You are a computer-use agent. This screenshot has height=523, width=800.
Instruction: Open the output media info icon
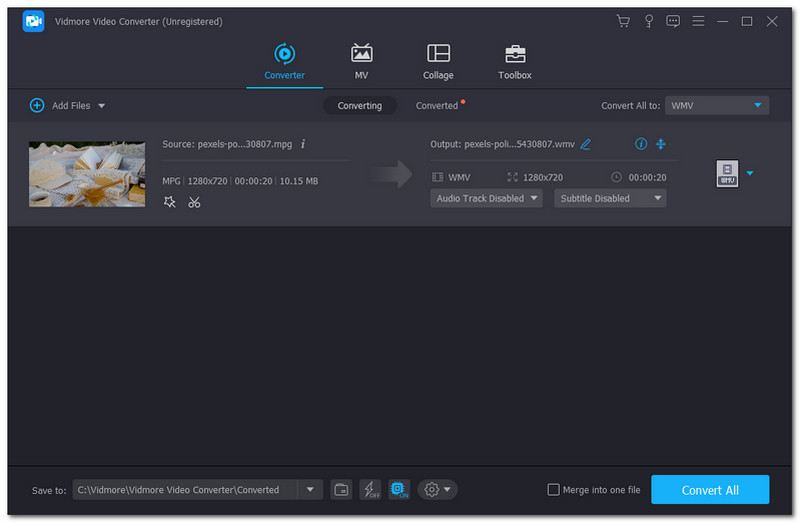641,144
